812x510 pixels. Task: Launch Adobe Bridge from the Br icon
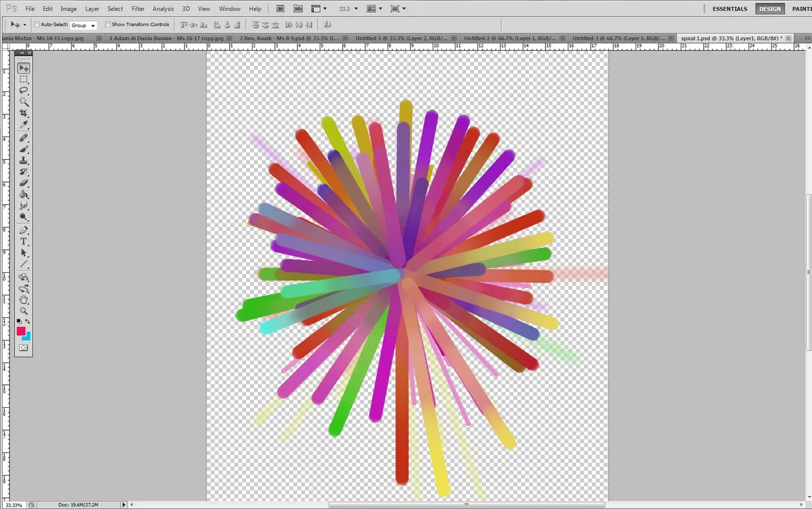point(281,9)
